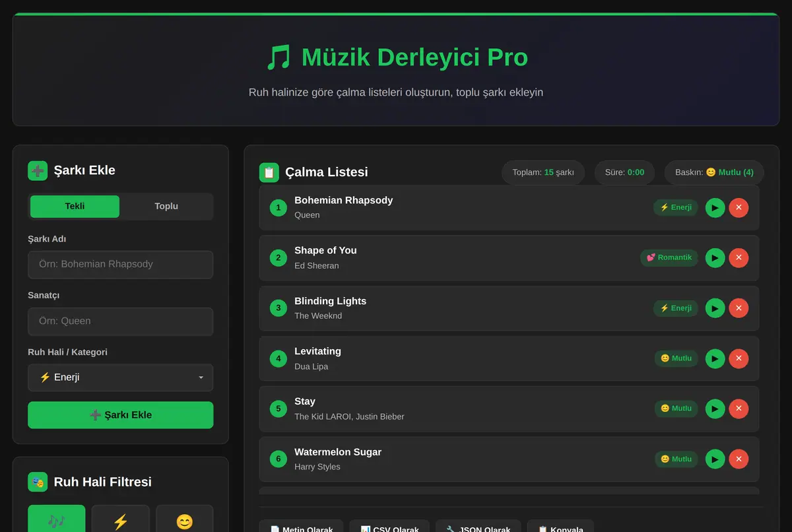Click the music note logo in header
Screen dimensions: 792x532
point(279,57)
